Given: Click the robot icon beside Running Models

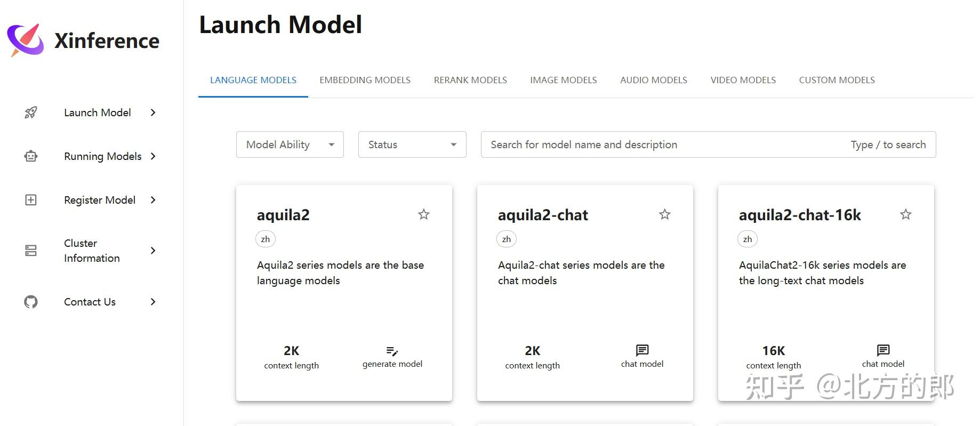Looking at the screenshot, I should (x=31, y=156).
